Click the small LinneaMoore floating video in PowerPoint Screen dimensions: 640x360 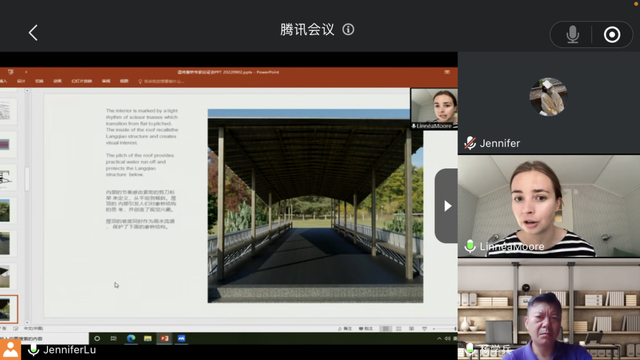(x=434, y=109)
